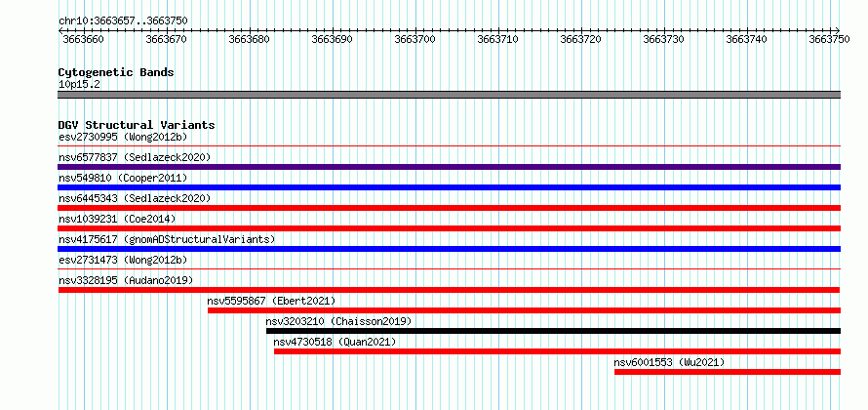Screen dimensions: 868x410
Task: Click the red nsv1039231 variant bar
Action: (449, 228)
